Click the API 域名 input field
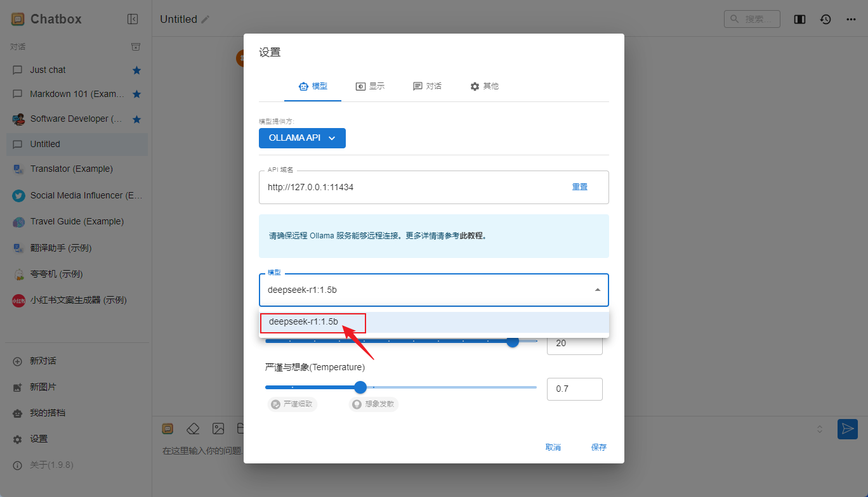Image resolution: width=868 pixels, height=497 pixels. tap(406, 187)
